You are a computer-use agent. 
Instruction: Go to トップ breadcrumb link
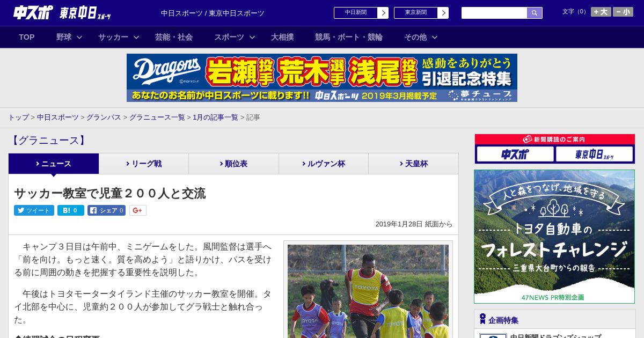click(18, 117)
